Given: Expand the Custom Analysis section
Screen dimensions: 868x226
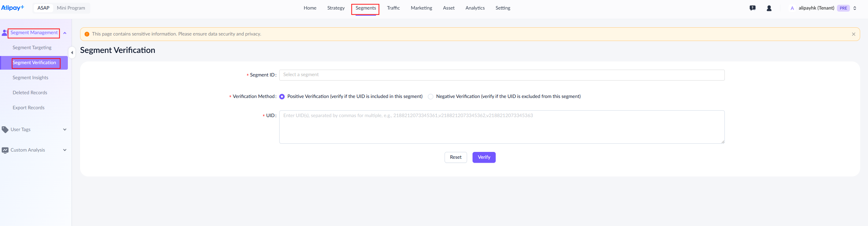Looking at the screenshot, I should pos(65,150).
